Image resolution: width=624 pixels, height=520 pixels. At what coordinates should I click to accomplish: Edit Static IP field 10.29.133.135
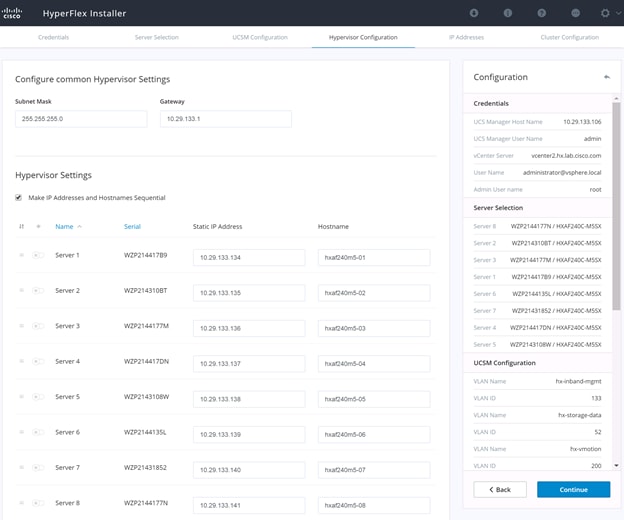pyautogui.click(x=249, y=293)
